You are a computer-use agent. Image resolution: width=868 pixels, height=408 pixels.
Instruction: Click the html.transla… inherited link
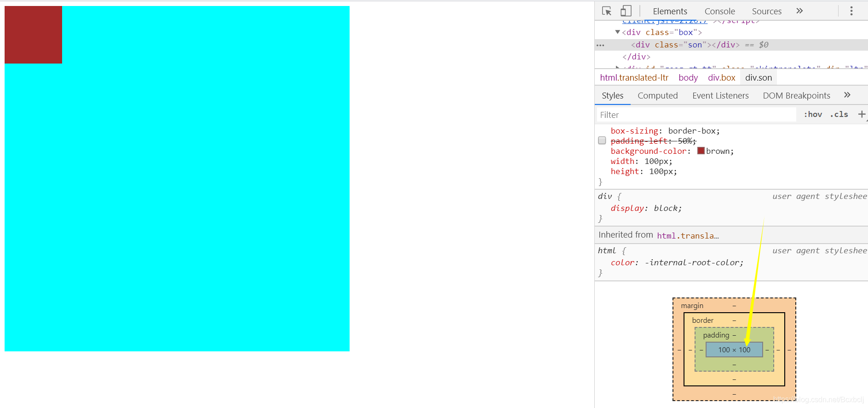[x=688, y=235]
